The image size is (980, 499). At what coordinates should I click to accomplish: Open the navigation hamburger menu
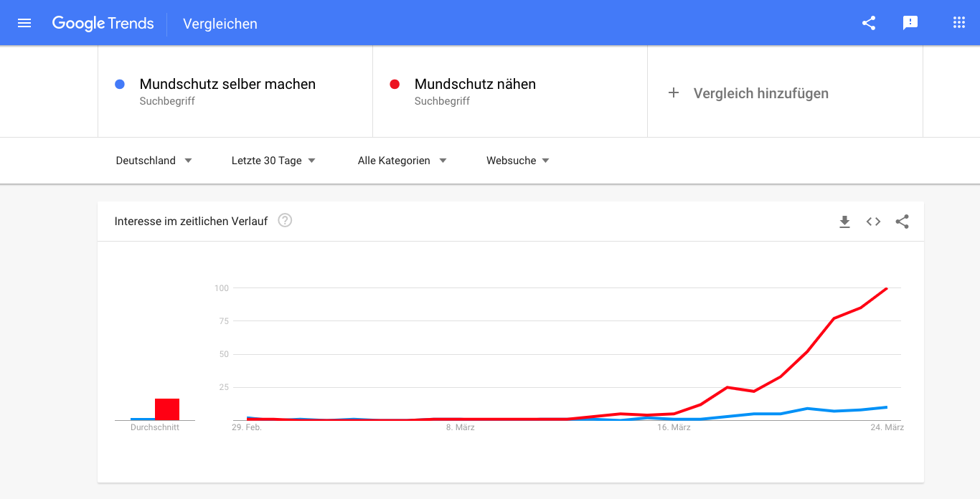(x=24, y=22)
